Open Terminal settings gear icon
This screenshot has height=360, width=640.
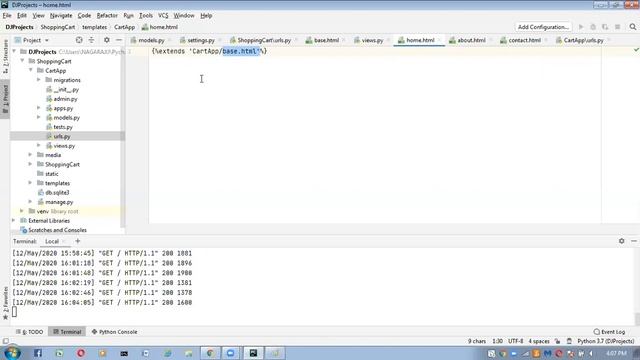621,241
